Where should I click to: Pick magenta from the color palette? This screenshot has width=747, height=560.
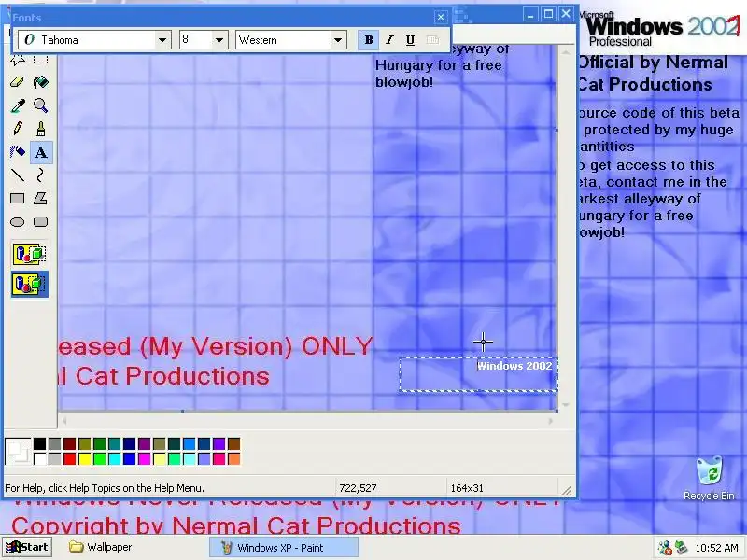tap(145, 459)
